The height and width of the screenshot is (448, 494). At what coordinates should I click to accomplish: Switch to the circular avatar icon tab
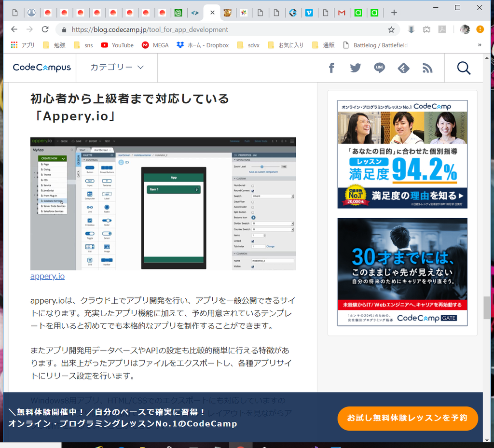[31, 13]
